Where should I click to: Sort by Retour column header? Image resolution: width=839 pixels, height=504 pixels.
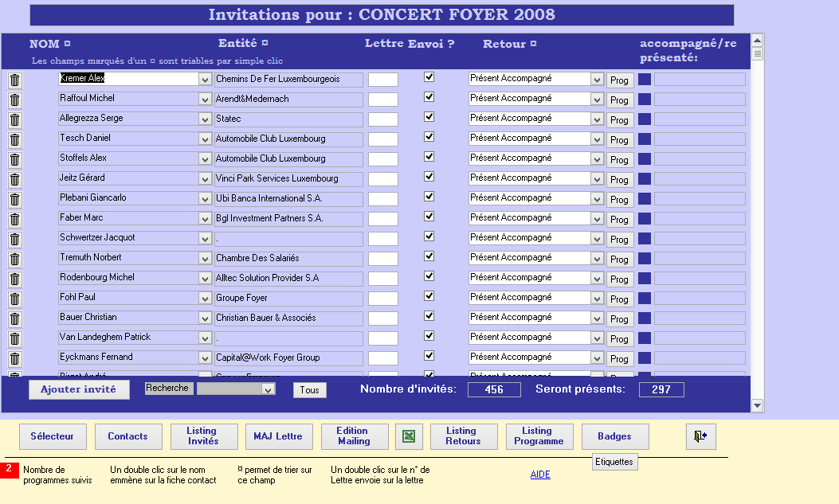(x=509, y=44)
